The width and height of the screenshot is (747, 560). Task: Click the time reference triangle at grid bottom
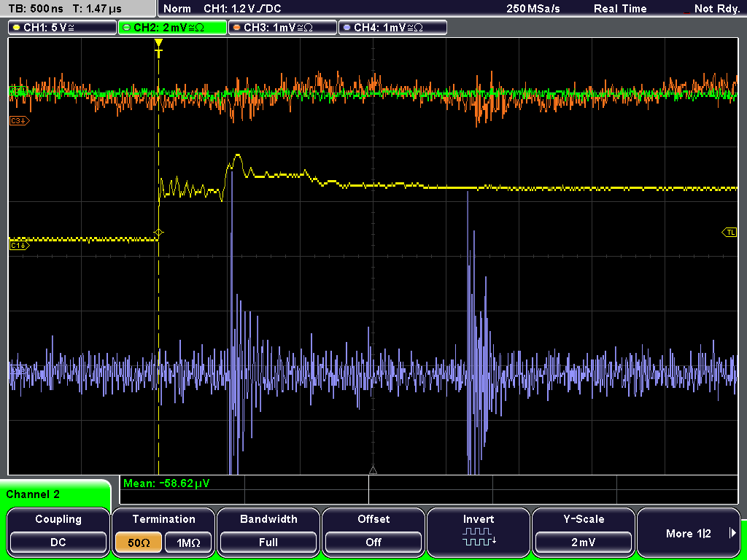tap(373, 470)
